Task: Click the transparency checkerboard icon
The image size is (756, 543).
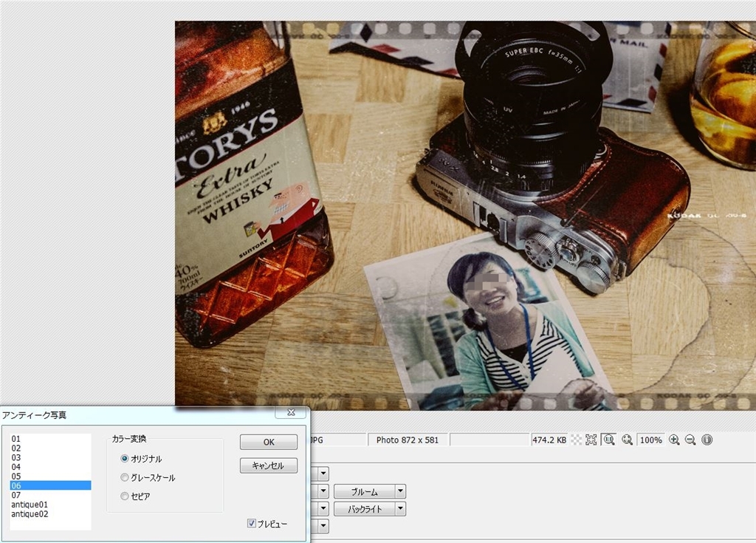Action: (x=576, y=440)
